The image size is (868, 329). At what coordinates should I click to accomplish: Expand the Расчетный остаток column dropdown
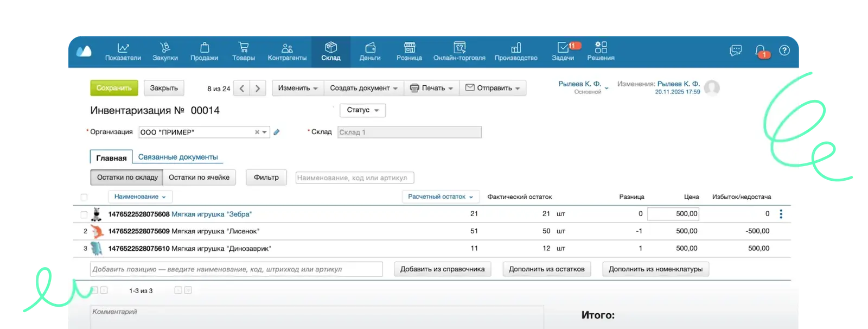click(x=441, y=197)
